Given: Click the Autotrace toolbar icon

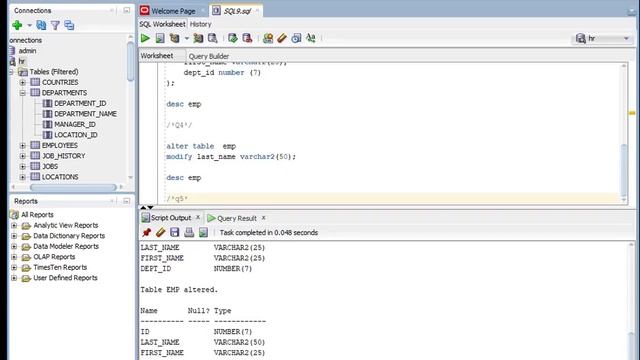Looking at the screenshot, I should click(198, 38).
